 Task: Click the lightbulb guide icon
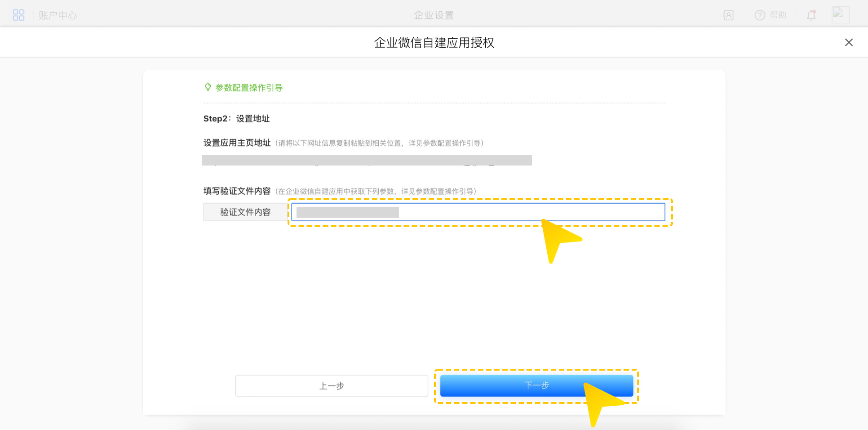(x=208, y=87)
